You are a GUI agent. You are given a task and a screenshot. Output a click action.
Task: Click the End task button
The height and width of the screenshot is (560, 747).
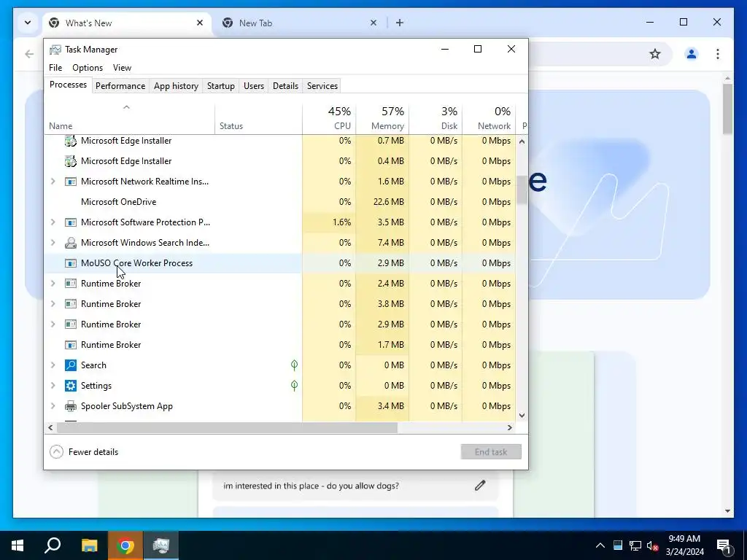pyautogui.click(x=491, y=452)
